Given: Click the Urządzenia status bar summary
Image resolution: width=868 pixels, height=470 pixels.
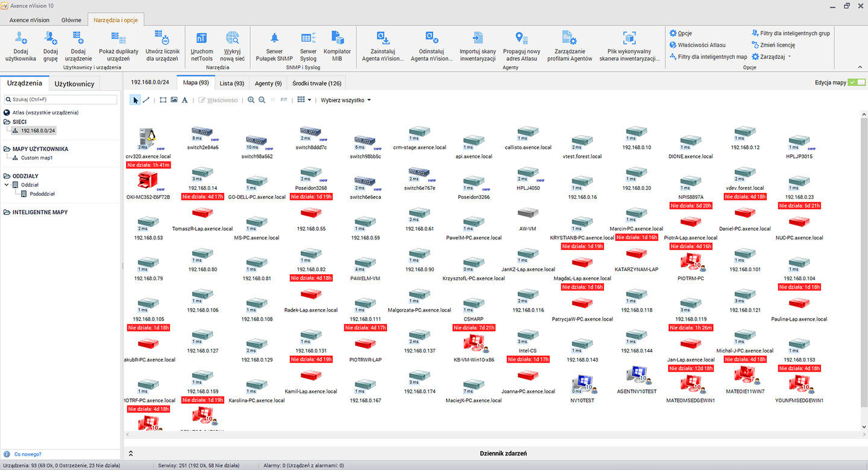Looking at the screenshot, I should pyautogui.click(x=61, y=466).
